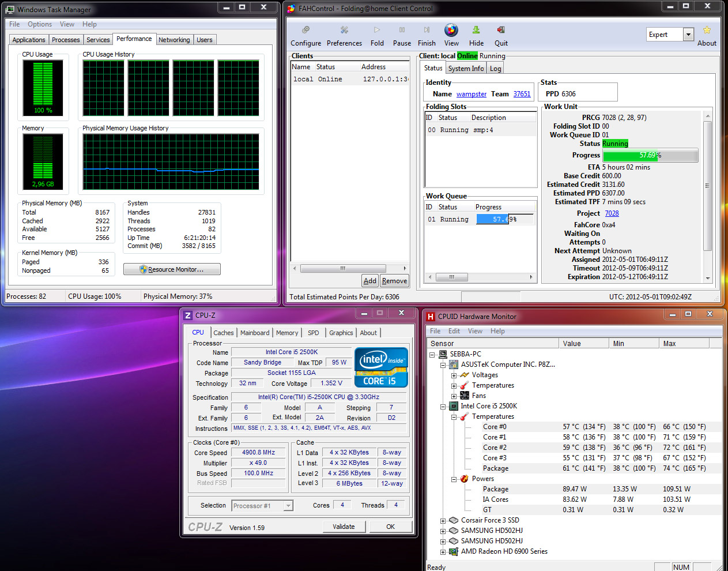Open Networking tab in Task Manager
Viewport: 728px width, 571px height.
coord(174,40)
